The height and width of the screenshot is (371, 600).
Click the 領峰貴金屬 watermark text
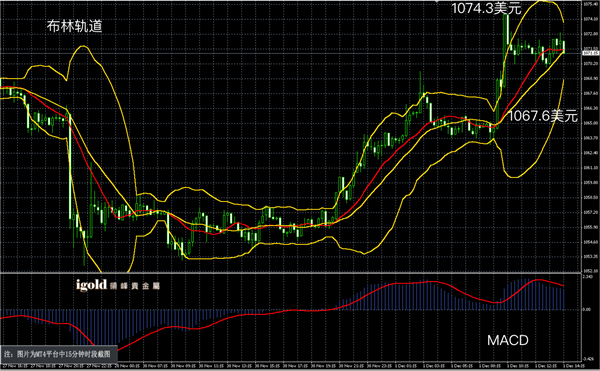(x=134, y=286)
